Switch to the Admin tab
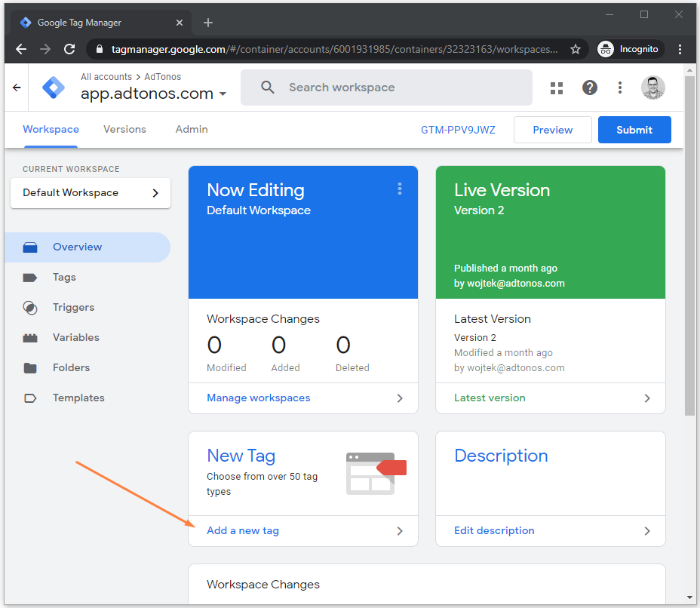This screenshot has width=700, height=608. pyautogui.click(x=192, y=130)
